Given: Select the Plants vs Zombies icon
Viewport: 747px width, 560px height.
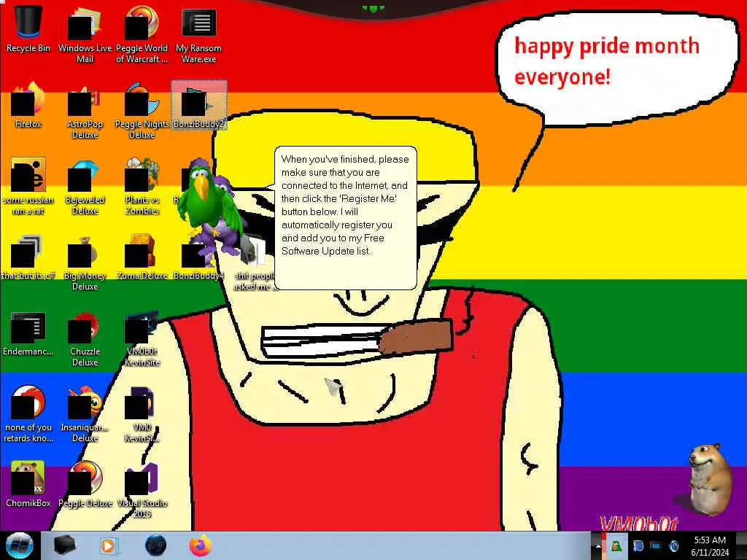Looking at the screenshot, I should (x=142, y=187).
